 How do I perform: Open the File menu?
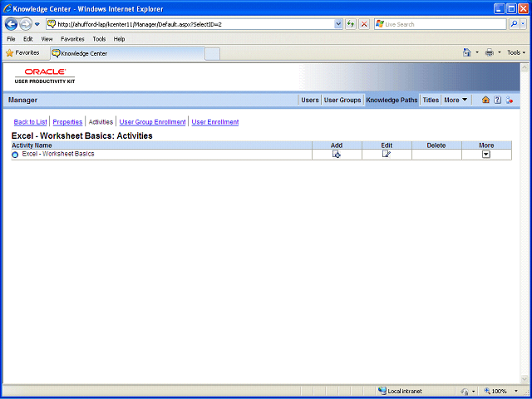tap(11, 39)
